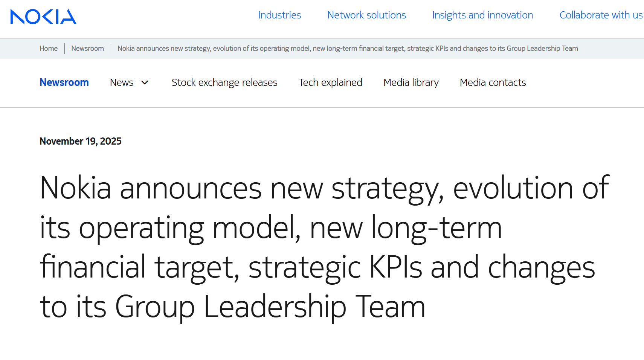Click the Nokia logo
Screen dimensions: 644x360
pos(43,17)
